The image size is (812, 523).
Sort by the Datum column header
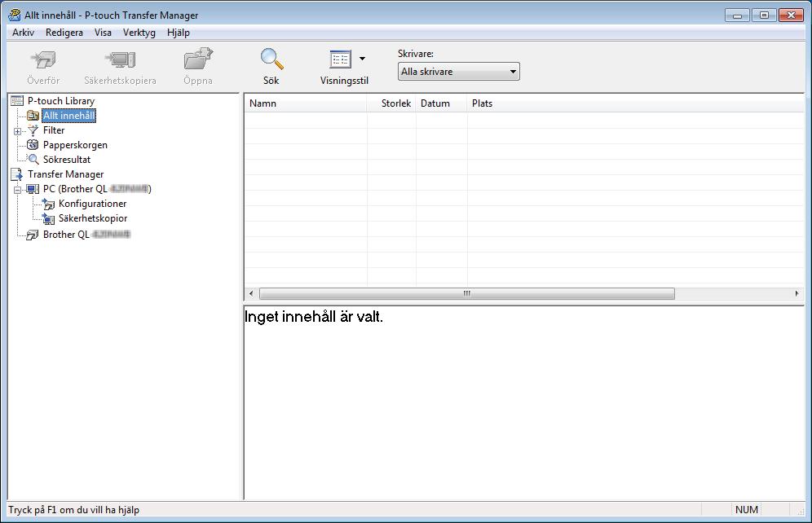[x=442, y=103]
